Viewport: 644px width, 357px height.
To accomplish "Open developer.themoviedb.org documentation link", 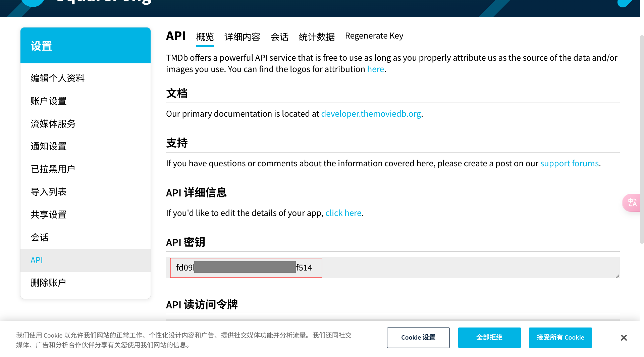I will [371, 114].
